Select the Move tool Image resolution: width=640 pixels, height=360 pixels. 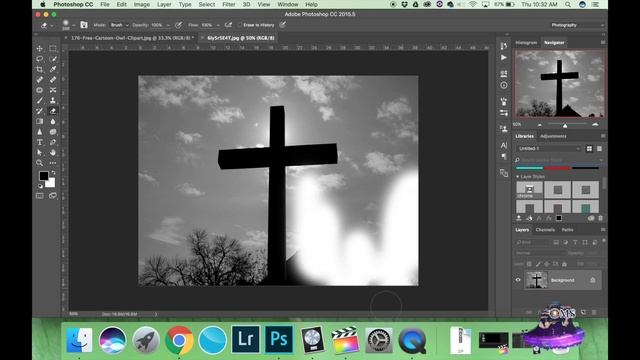[x=40, y=49]
